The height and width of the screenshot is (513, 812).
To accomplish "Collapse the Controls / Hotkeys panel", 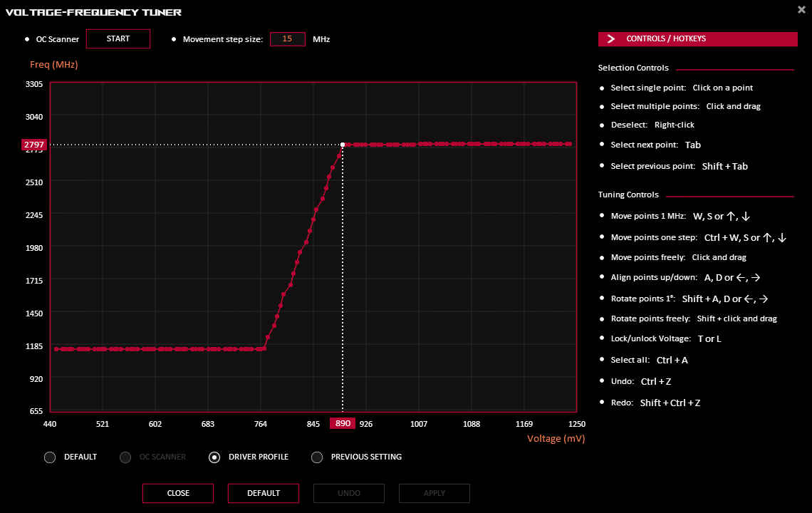I will tap(697, 39).
